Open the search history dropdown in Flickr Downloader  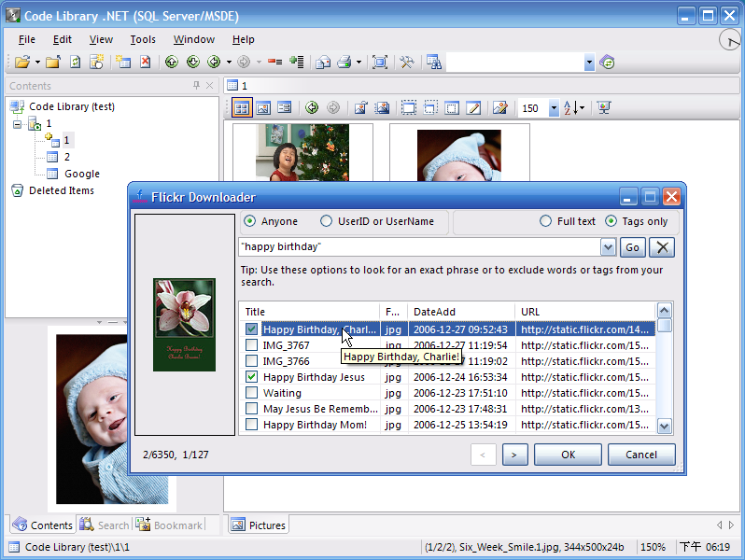(x=608, y=247)
